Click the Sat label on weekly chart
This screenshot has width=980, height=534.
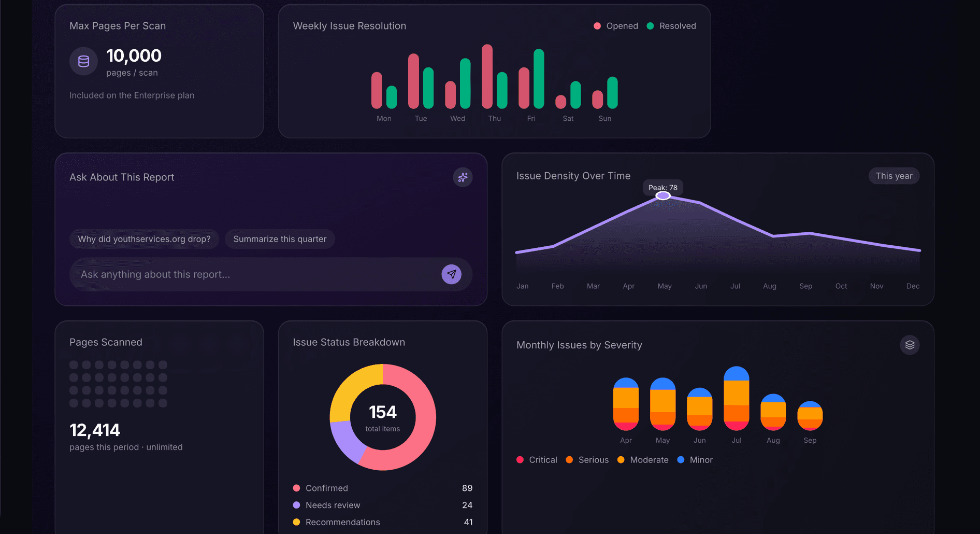[x=568, y=118]
